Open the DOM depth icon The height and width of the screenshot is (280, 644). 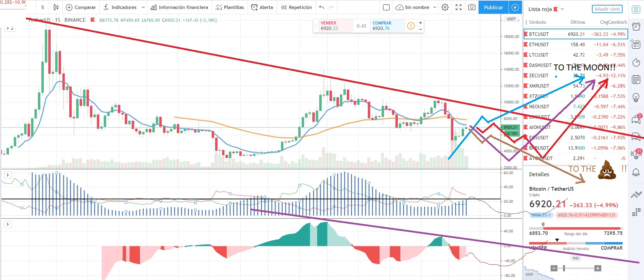pos(636,213)
